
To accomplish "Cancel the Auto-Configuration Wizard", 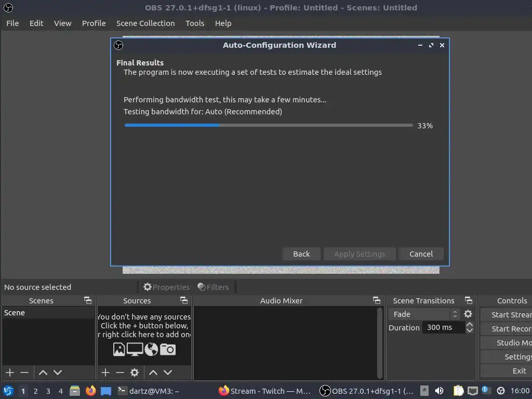I will point(421,254).
